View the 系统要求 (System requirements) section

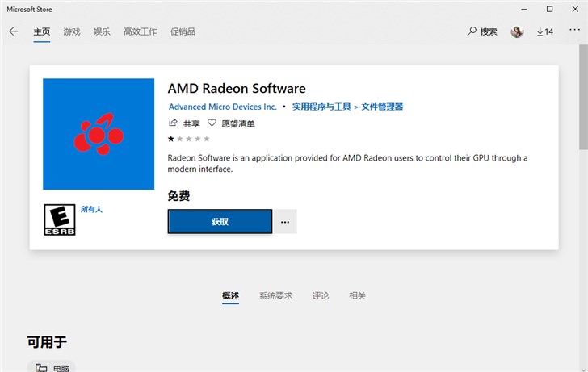click(x=275, y=296)
